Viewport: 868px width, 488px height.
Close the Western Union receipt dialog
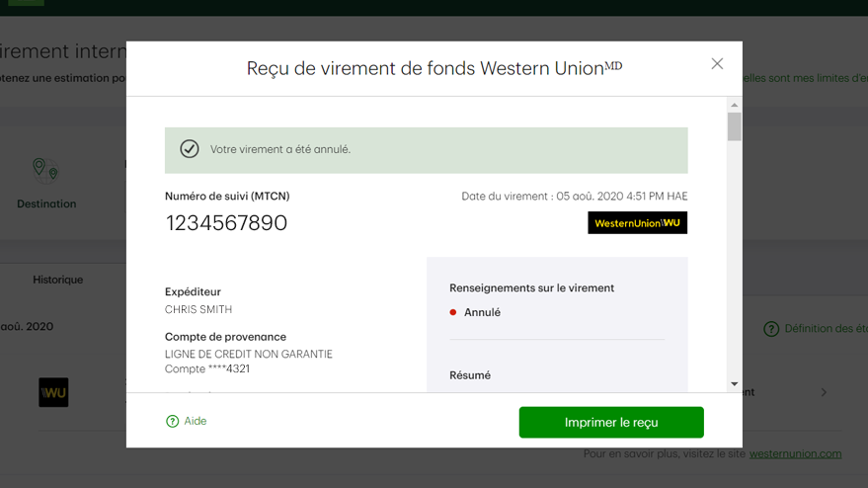pyautogui.click(x=717, y=63)
